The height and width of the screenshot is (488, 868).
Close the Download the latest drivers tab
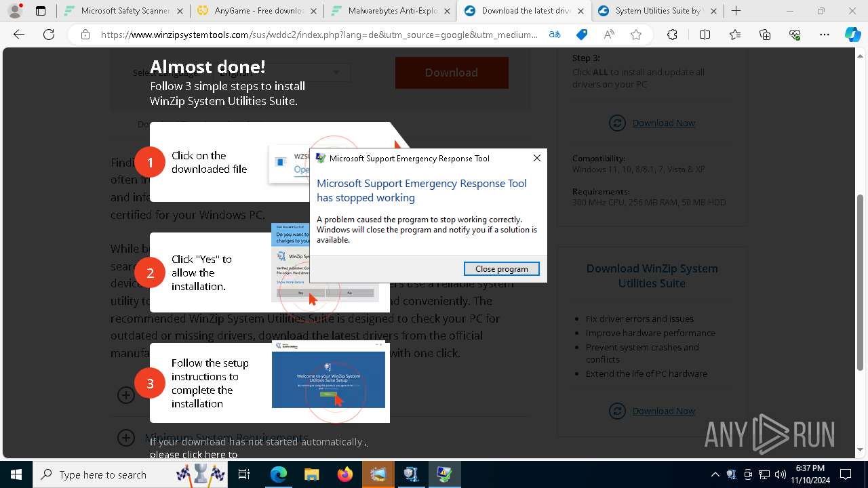tap(580, 11)
